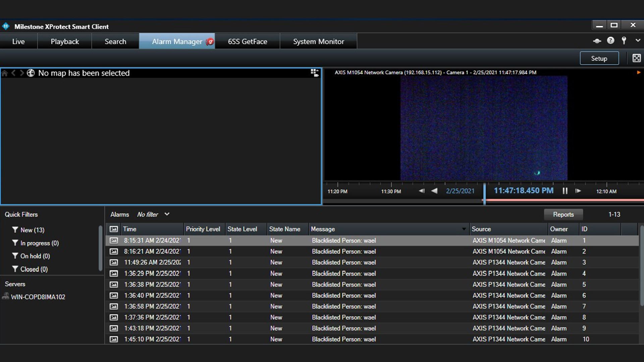Open the Search tab
Screen dimensions: 644x362
point(115,41)
